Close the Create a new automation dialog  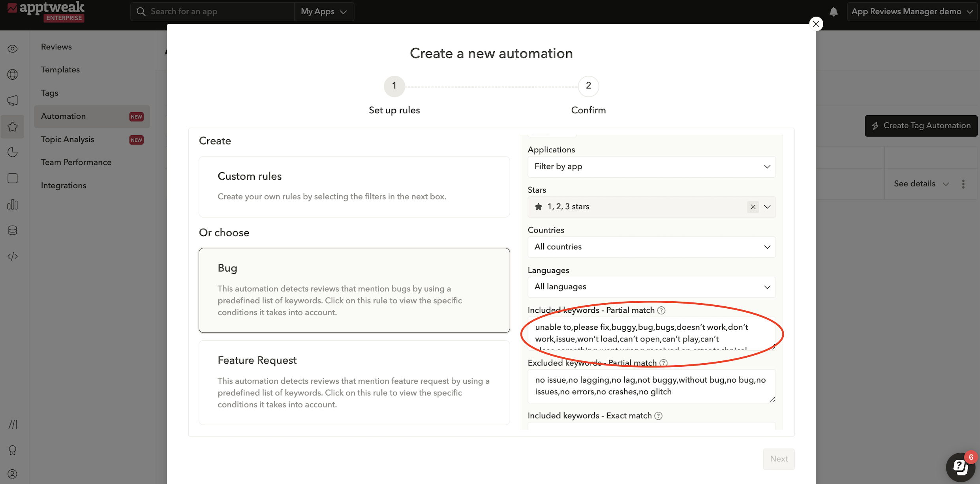pyautogui.click(x=816, y=24)
